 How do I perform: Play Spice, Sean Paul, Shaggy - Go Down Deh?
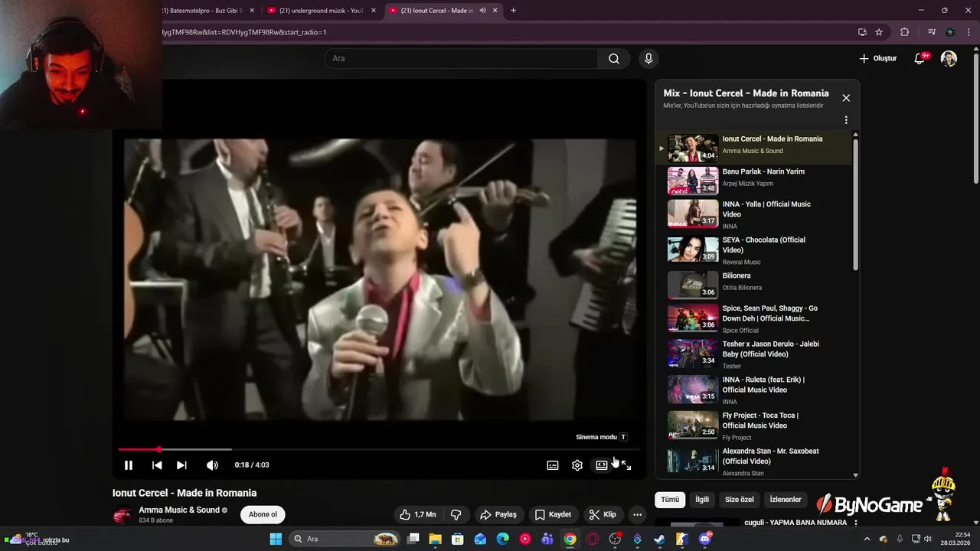coord(753,318)
